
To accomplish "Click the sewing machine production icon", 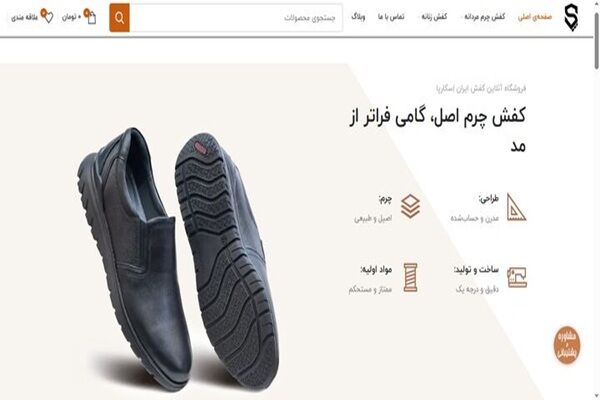I will tap(517, 277).
